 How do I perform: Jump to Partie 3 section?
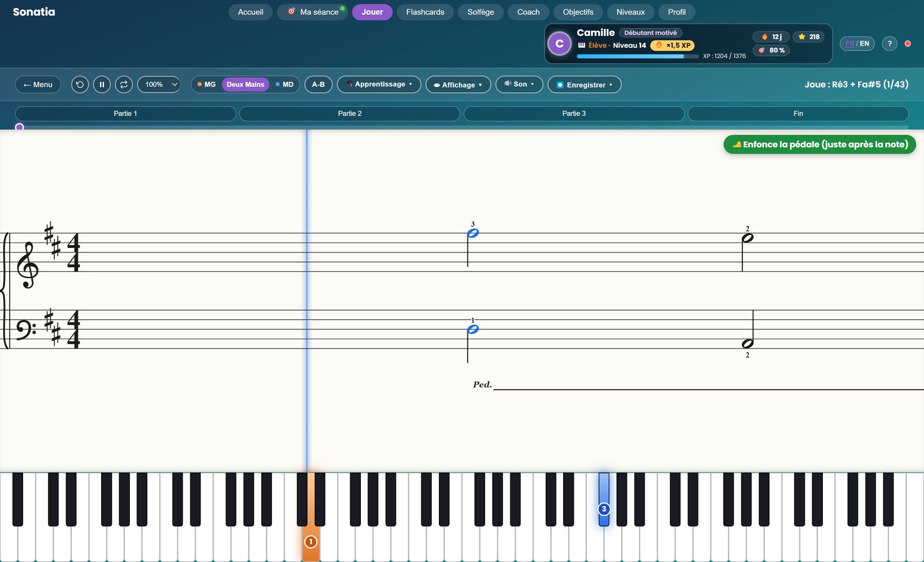(x=574, y=113)
